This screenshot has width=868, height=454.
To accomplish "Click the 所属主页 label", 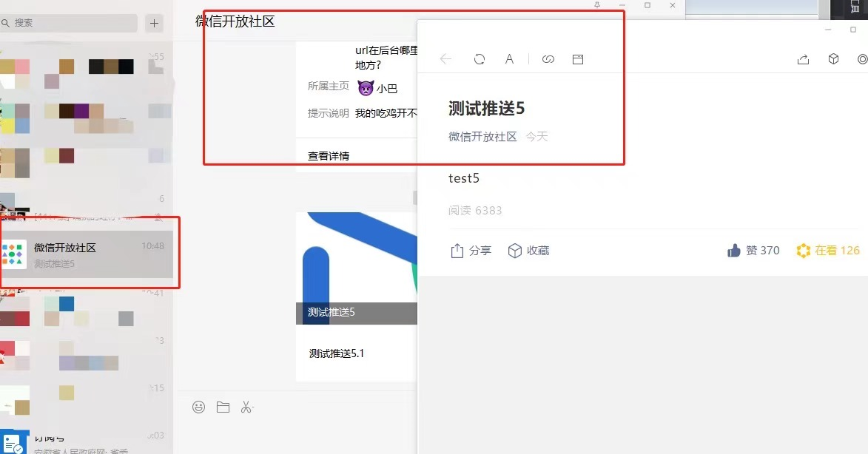I will 329,86.
